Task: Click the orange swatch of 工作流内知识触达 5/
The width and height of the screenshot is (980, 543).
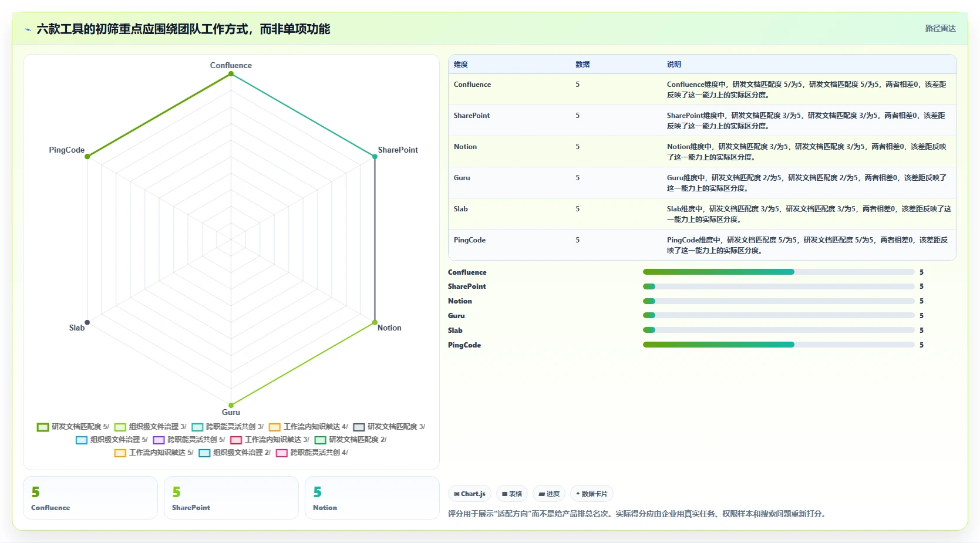Action: [x=120, y=453]
